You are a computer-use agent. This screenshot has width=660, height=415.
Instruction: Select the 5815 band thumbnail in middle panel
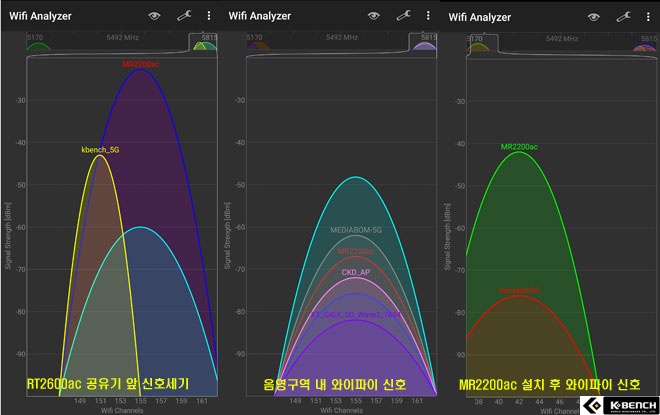coord(423,42)
